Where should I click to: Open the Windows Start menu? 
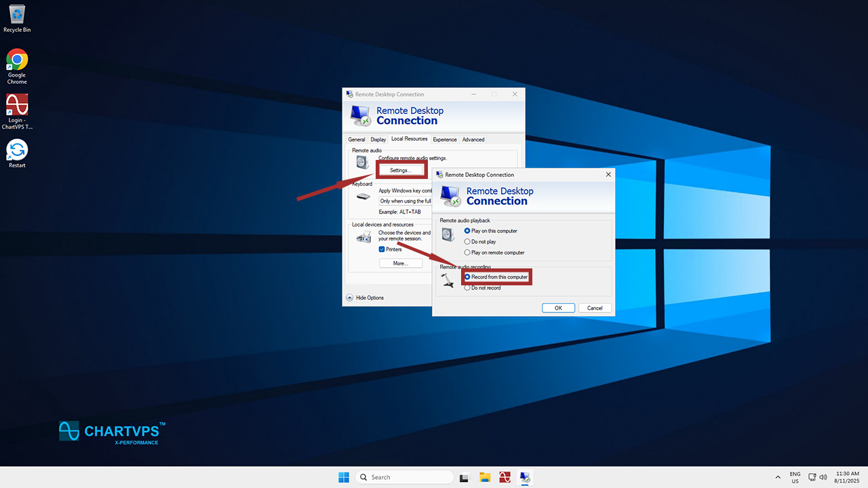click(344, 477)
